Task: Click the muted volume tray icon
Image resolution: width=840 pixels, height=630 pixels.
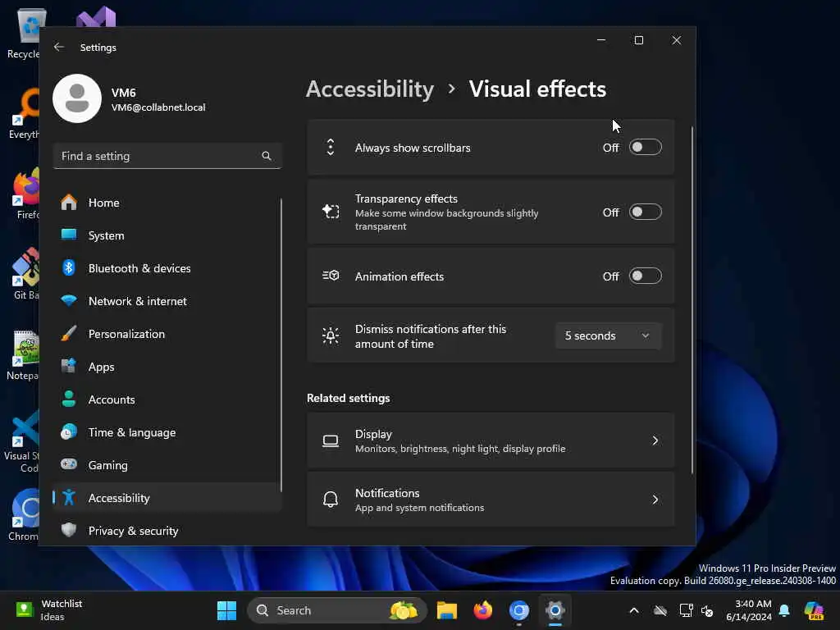Action: 707,610
